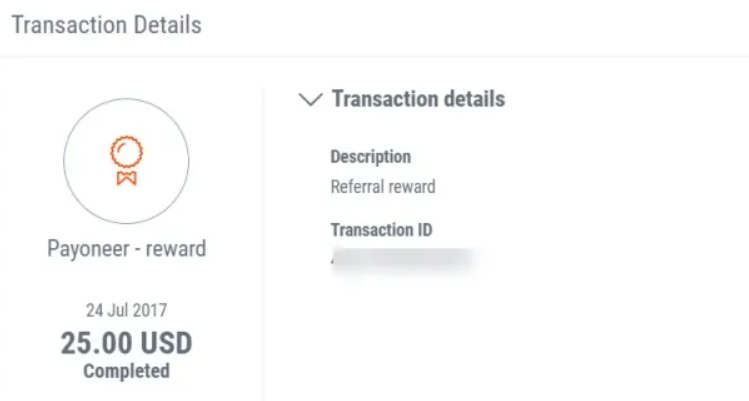
Task: Click the "Description" field label
Action: (370, 157)
